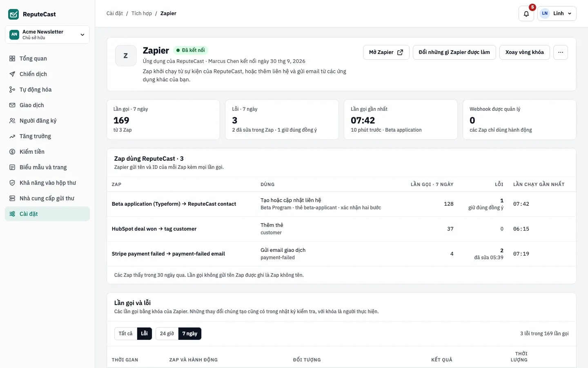Click the Mở Zapier button
Screen dimensions: 588x368
tap(386, 52)
